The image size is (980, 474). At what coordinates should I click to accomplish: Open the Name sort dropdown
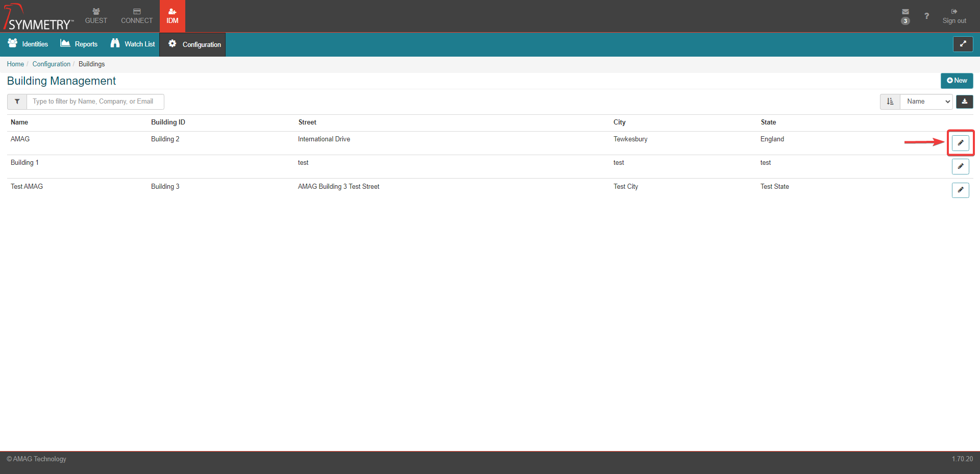[926, 102]
